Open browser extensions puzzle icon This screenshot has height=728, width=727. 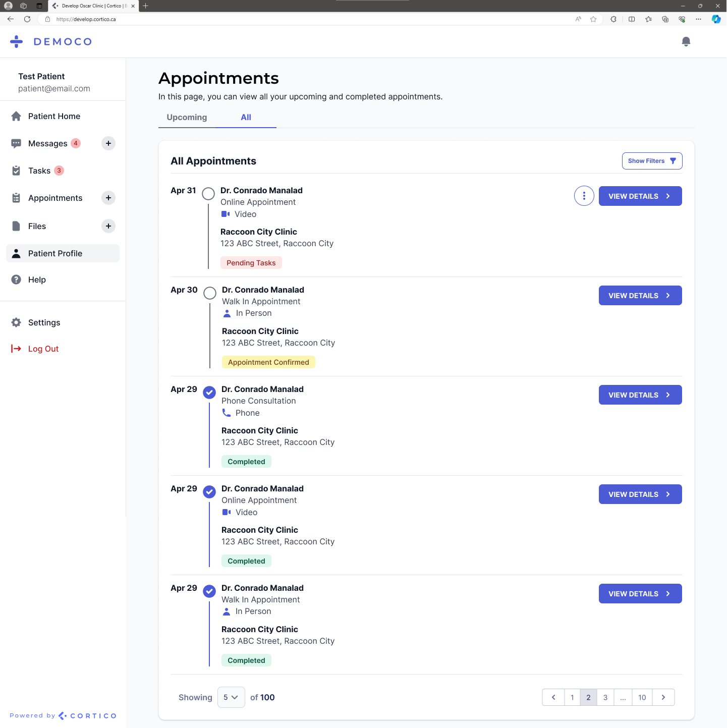coord(613,19)
